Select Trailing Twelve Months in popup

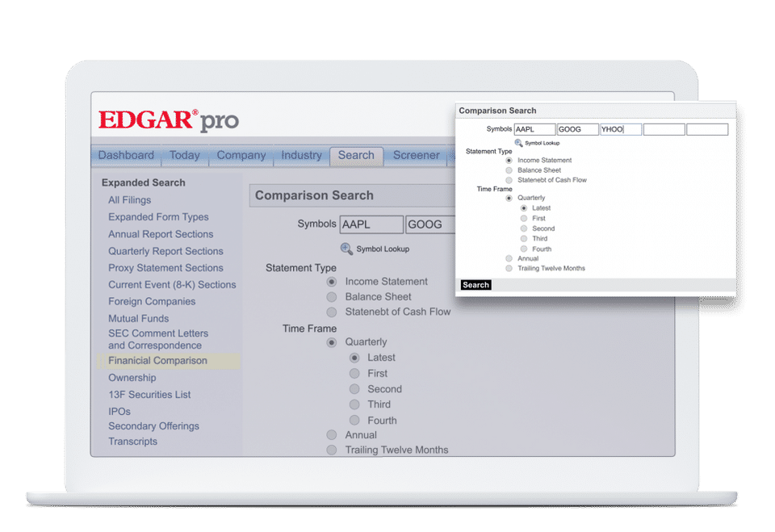pyautogui.click(x=509, y=269)
